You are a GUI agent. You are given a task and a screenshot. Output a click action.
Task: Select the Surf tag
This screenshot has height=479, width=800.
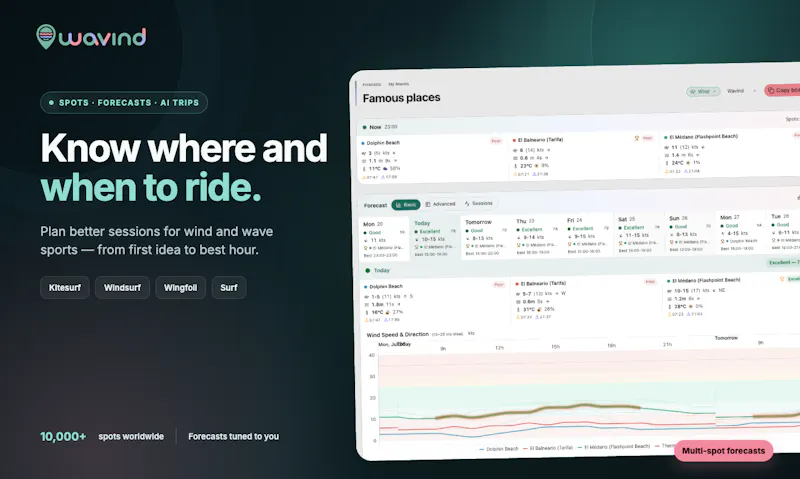(x=229, y=288)
